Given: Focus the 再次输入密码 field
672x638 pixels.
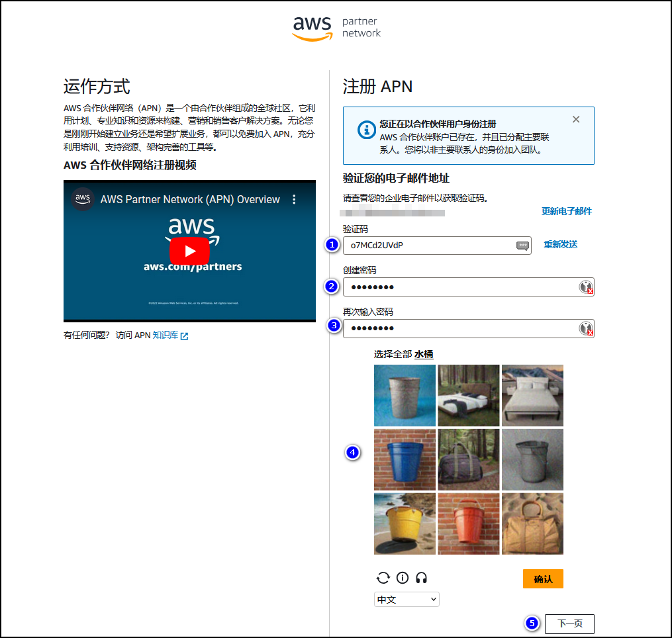Looking at the screenshot, I should [x=469, y=329].
